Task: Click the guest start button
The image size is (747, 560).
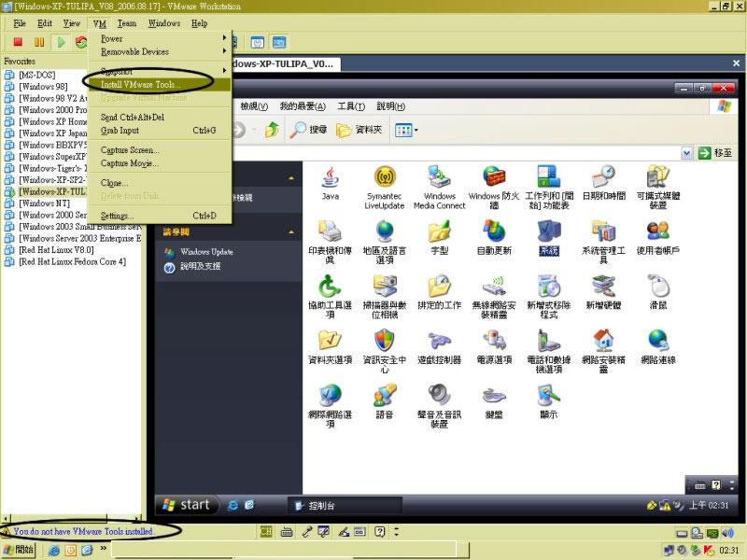Action: click(187, 505)
